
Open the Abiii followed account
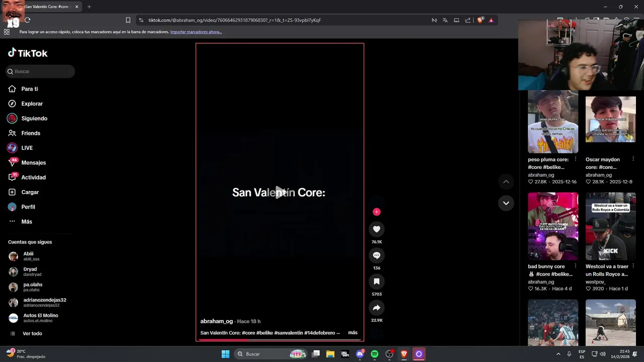[x=31, y=256]
